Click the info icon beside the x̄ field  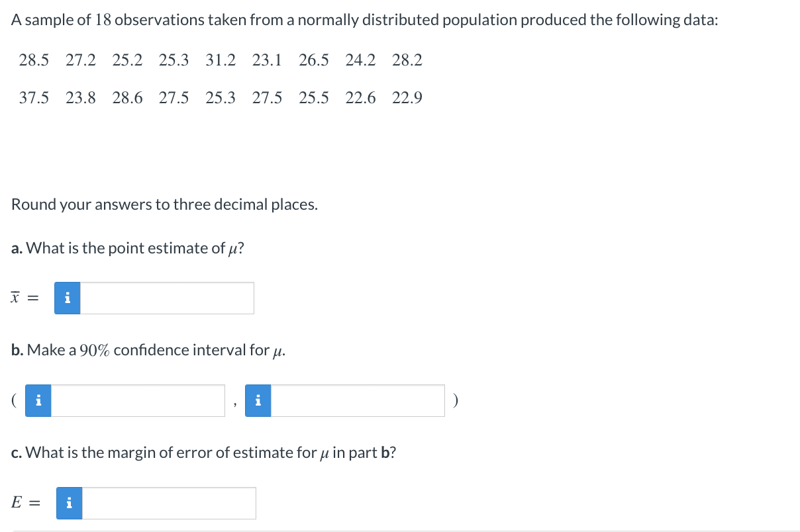pyautogui.click(x=67, y=298)
